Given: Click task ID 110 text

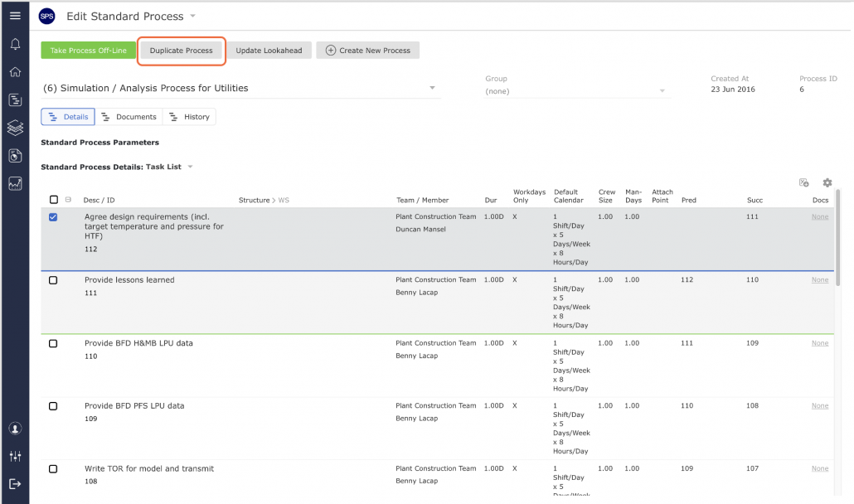Looking at the screenshot, I should [x=91, y=356].
